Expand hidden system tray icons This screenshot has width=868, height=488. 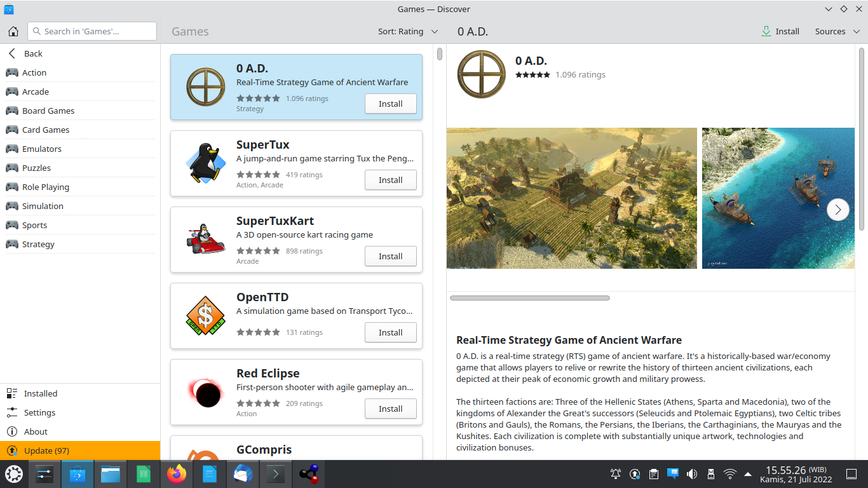click(748, 474)
